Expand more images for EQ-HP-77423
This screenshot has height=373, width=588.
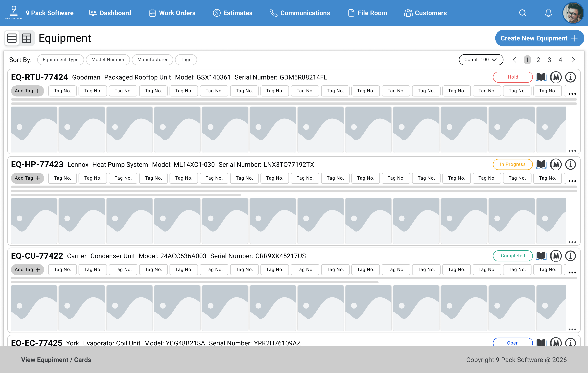[572, 242]
